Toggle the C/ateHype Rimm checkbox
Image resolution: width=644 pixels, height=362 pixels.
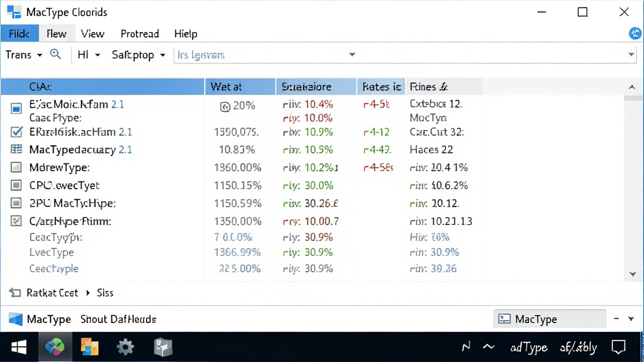[x=16, y=221]
